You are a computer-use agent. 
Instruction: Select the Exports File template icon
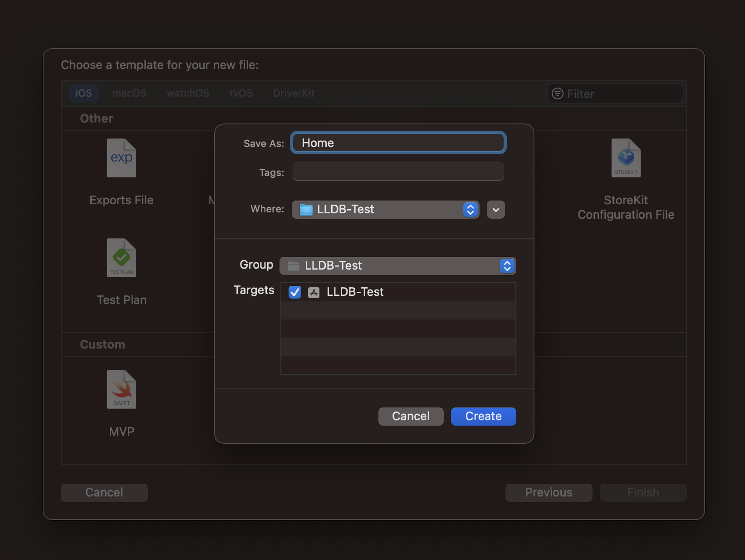click(121, 157)
